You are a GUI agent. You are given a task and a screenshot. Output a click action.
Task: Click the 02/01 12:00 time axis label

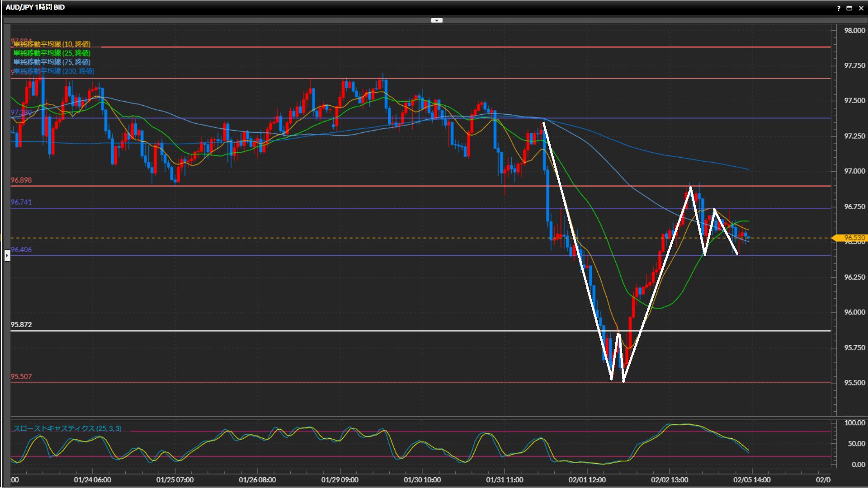tap(587, 479)
